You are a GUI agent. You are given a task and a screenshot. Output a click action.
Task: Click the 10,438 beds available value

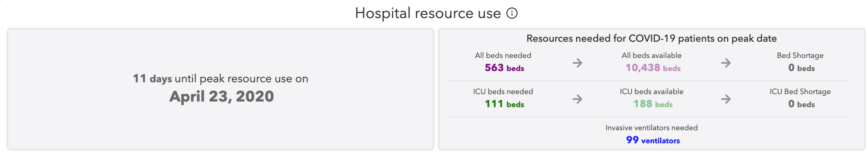tap(653, 68)
